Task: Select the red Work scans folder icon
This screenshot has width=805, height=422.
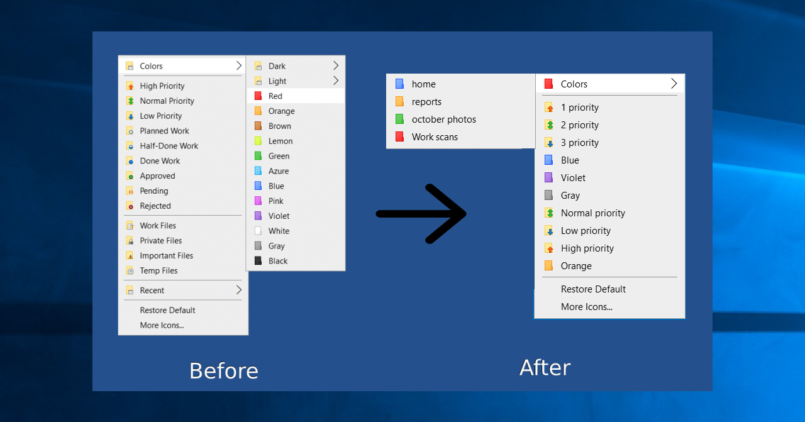Action: (x=399, y=137)
